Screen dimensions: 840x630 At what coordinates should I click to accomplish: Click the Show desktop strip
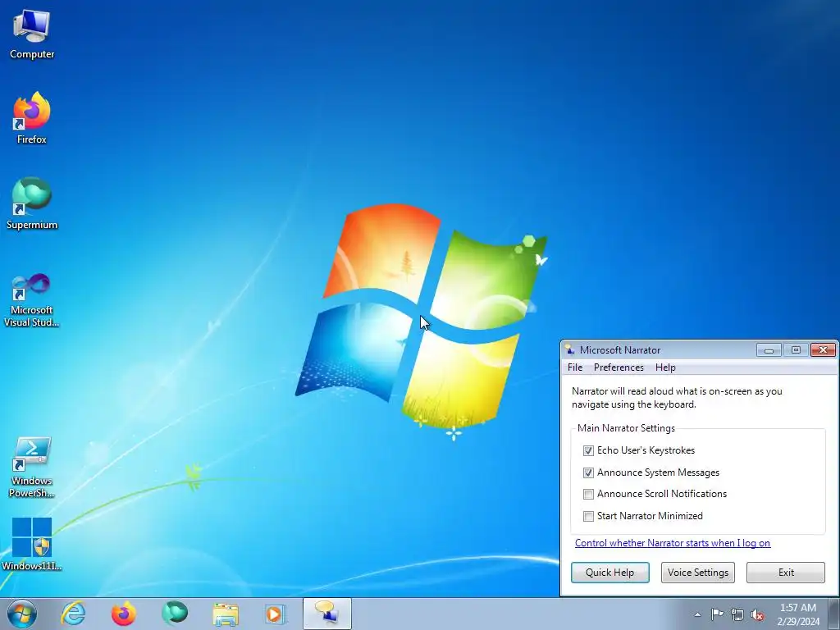834,614
